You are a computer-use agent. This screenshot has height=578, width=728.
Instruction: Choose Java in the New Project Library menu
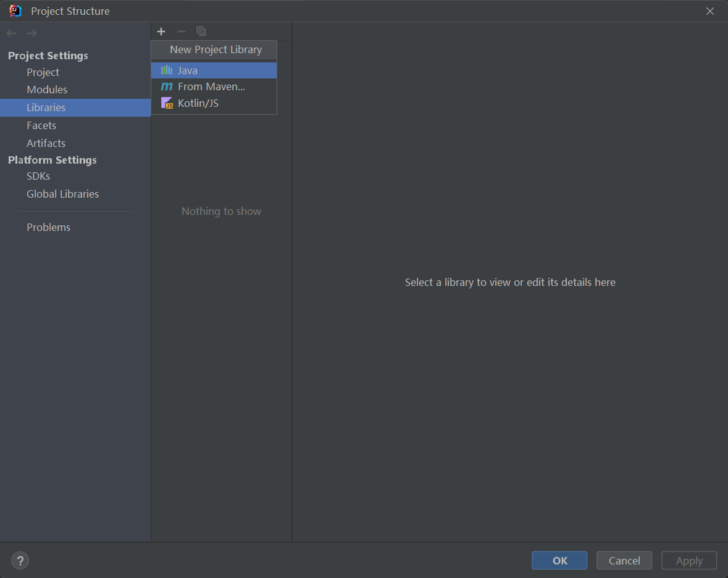coord(214,70)
